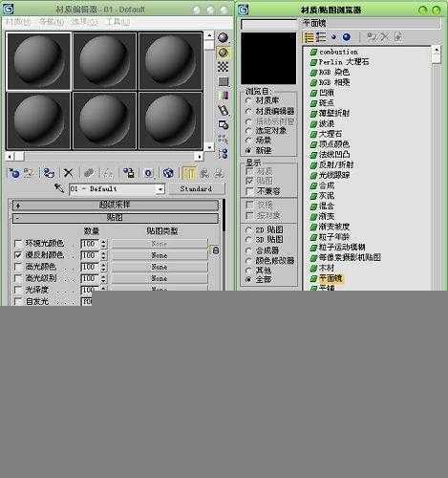Enable the 光泽度 map checkbox
This screenshot has width=448, height=478.
[18, 290]
